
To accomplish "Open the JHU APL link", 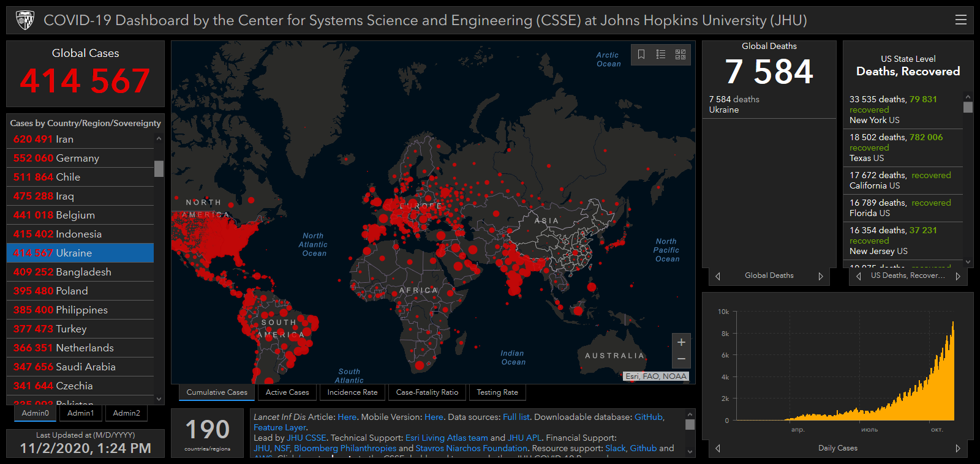I will pyautogui.click(x=524, y=438).
